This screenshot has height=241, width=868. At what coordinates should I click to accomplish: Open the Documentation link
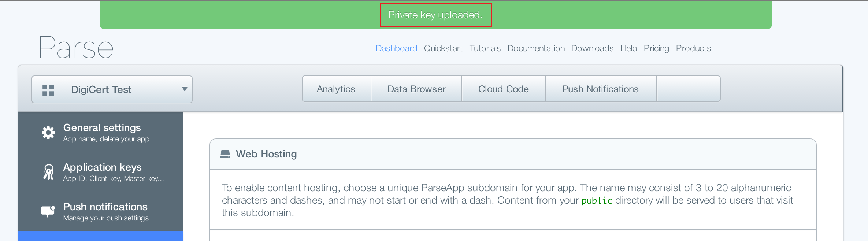(536, 48)
